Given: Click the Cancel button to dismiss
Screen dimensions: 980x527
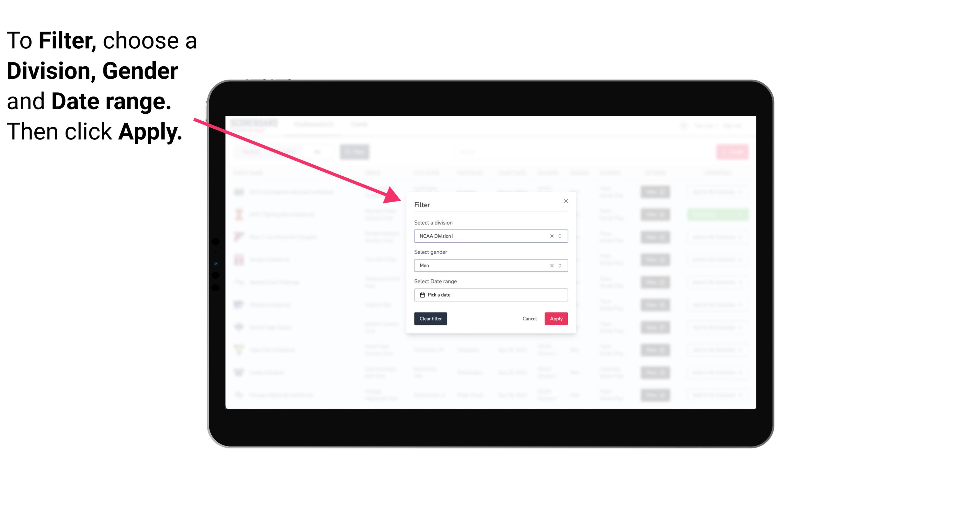Looking at the screenshot, I should pyautogui.click(x=530, y=319).
